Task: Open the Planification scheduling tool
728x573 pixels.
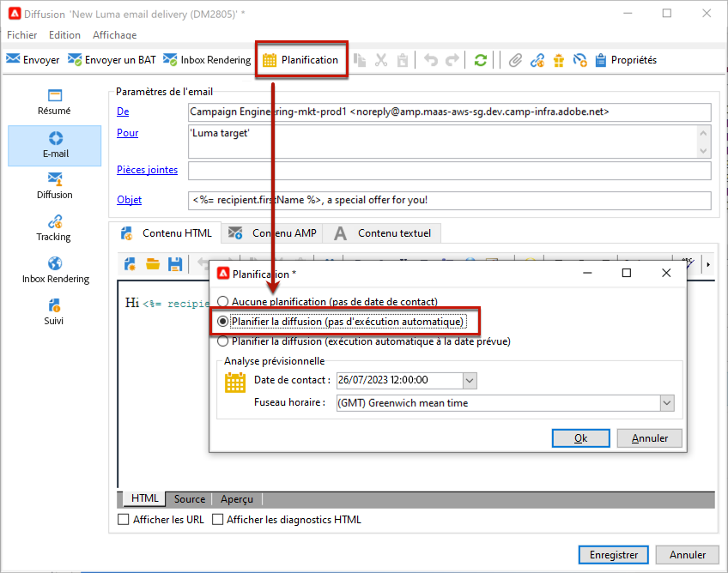Action: [x=301, y=60]
